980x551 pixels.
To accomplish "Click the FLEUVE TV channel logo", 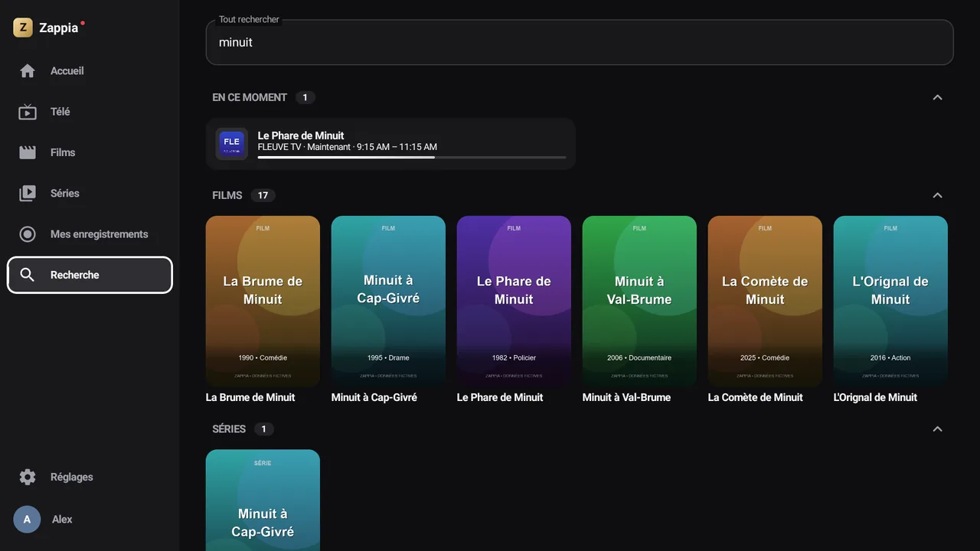I will tap(231, 144).
